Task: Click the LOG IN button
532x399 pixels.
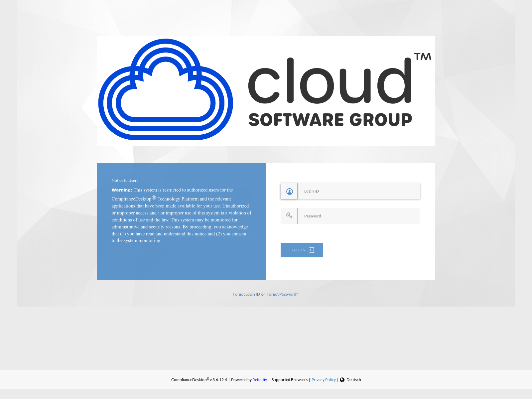Action: (x=302, y=250)
